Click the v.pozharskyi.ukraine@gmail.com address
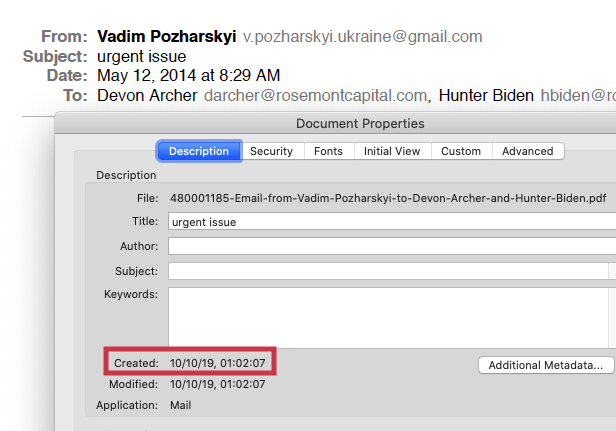The height and width of the screenshot is (431, 616). point(362,37)
